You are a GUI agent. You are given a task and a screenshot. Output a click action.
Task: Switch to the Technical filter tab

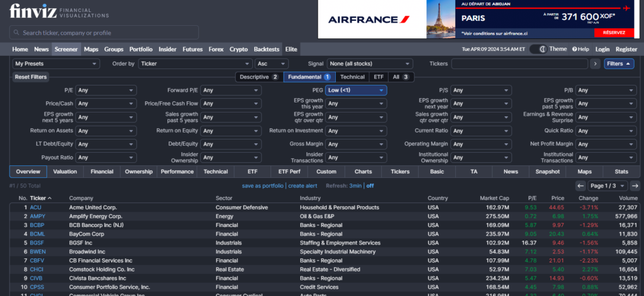tap(352, 77)
